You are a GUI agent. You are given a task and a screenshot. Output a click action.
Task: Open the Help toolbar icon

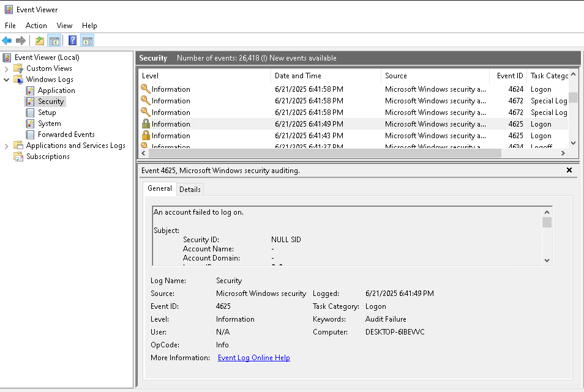tap(73, 40)
